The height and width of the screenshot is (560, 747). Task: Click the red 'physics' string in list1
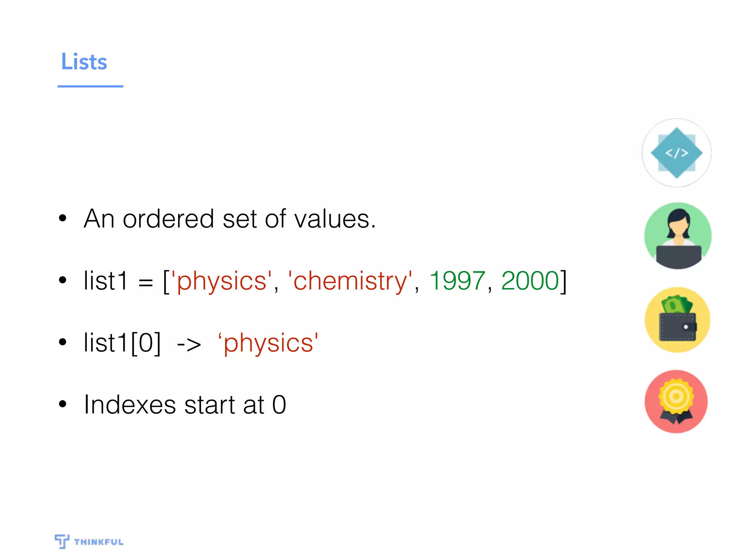221,281
